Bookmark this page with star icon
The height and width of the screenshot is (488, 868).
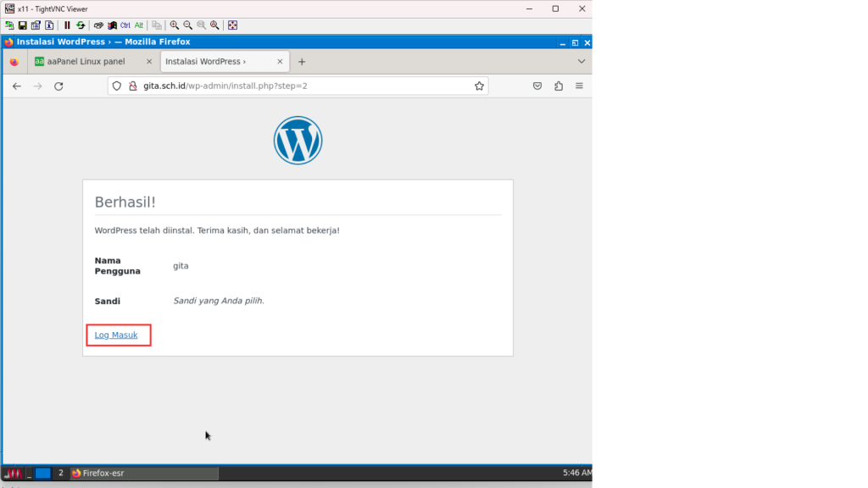tap(479, 86)
